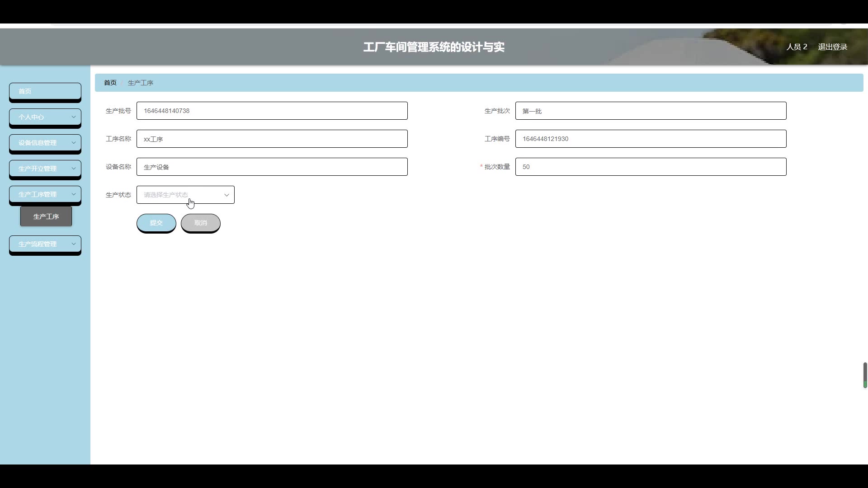Focus the 设备名称 input field
Viewport: 868px width, 488px height.
(272, 167)
